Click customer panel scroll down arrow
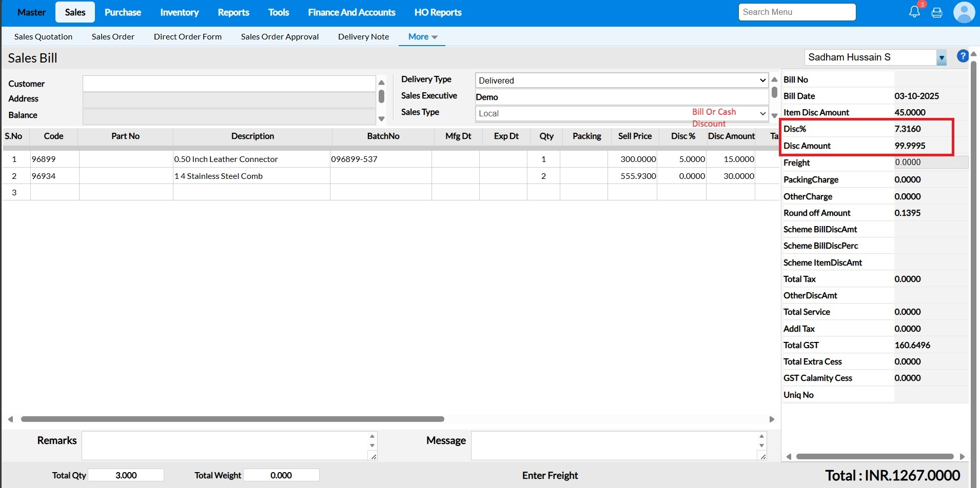 pos(381,119)
